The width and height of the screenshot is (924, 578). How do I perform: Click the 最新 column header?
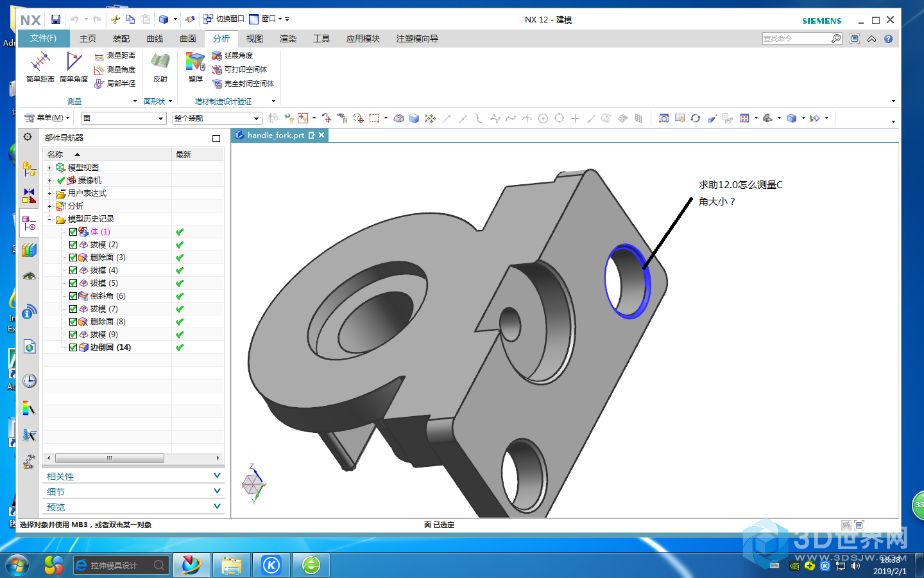click(x=198, y=155)
